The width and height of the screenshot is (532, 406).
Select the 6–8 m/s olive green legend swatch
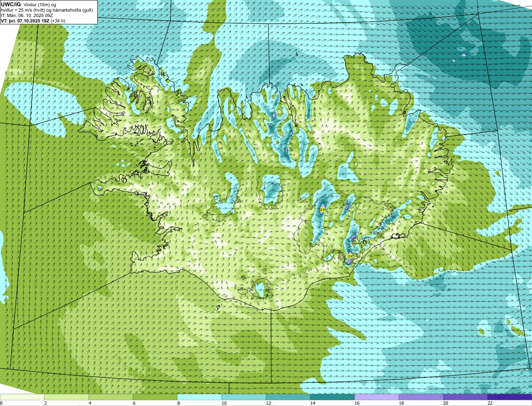(x=155, y=397)
